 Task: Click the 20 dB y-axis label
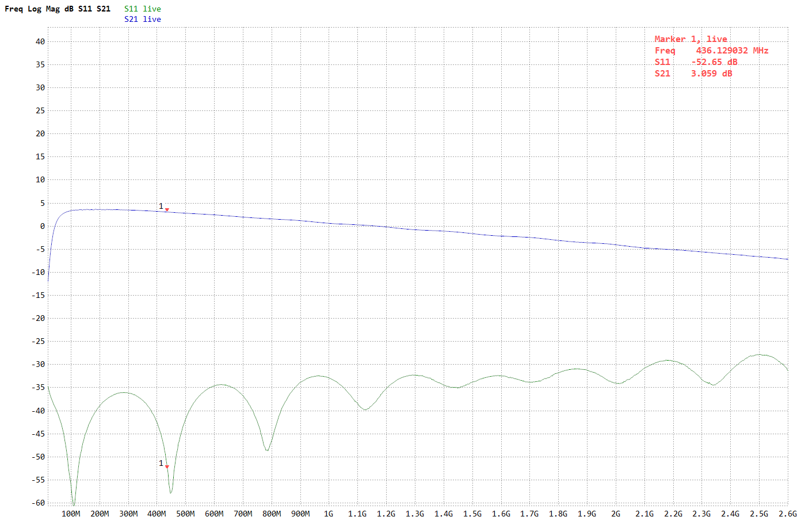[x=40, y=133]
